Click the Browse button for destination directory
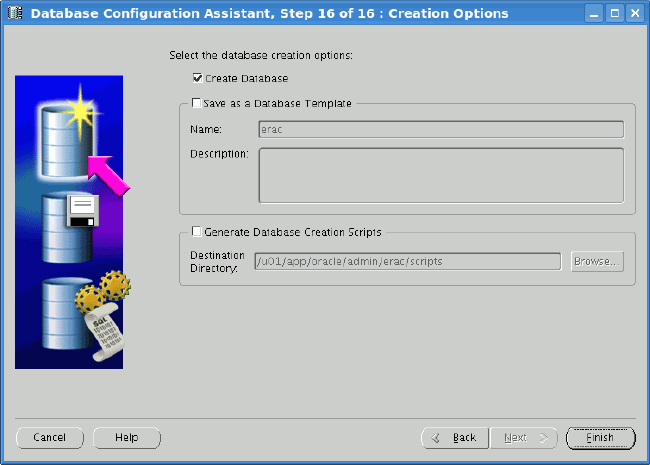 pyautogui.click(x=598, y=261)
